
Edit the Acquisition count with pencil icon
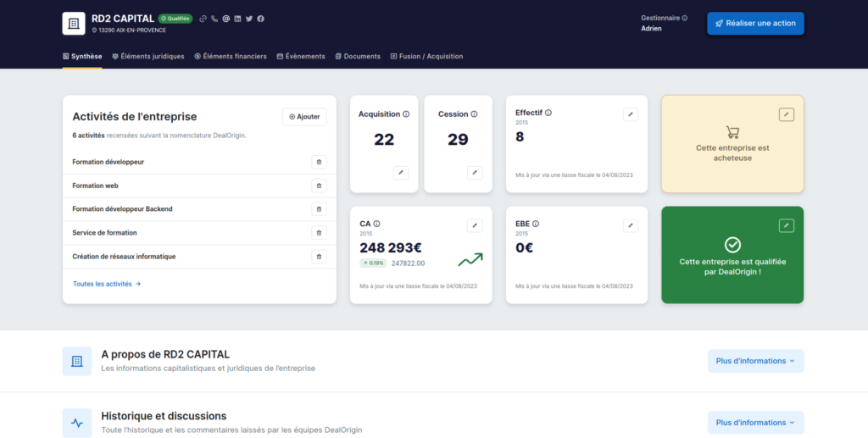click(x=401, y=173)
